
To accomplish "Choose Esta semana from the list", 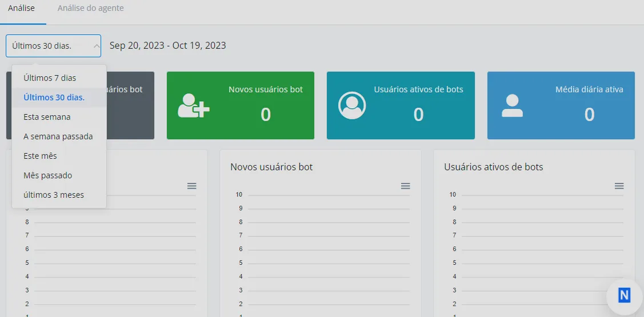I will coord(59,117).
